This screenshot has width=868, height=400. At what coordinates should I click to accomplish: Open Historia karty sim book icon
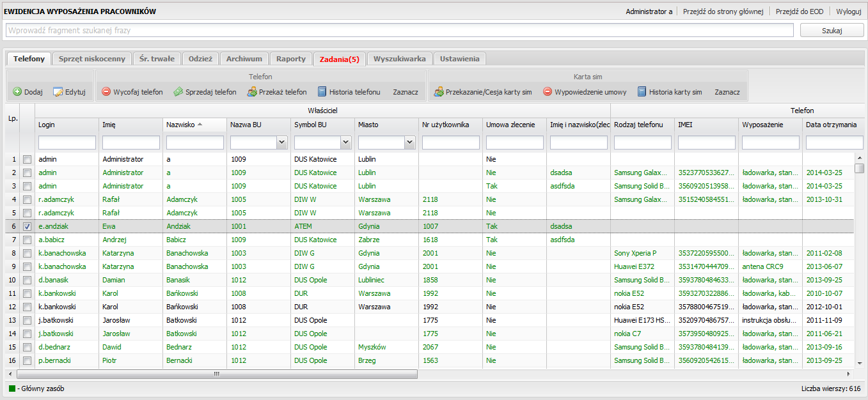pyautogui.click(x=642, y=92)
